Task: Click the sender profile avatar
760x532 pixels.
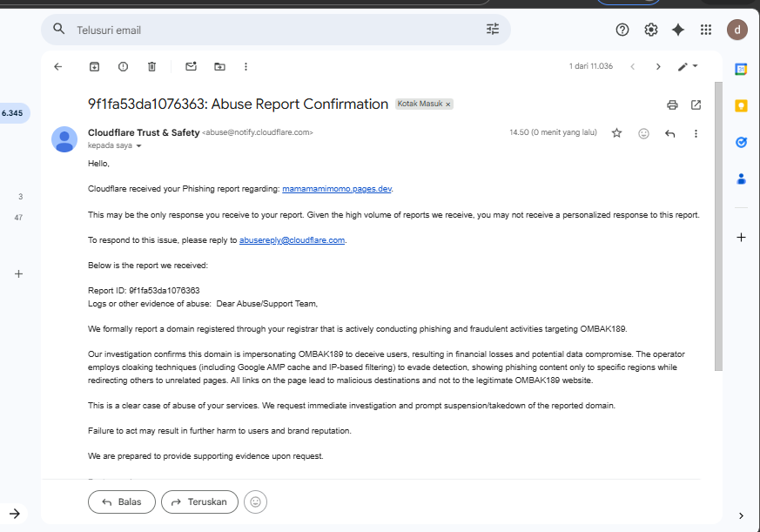Action: click(x=64, y=139)
